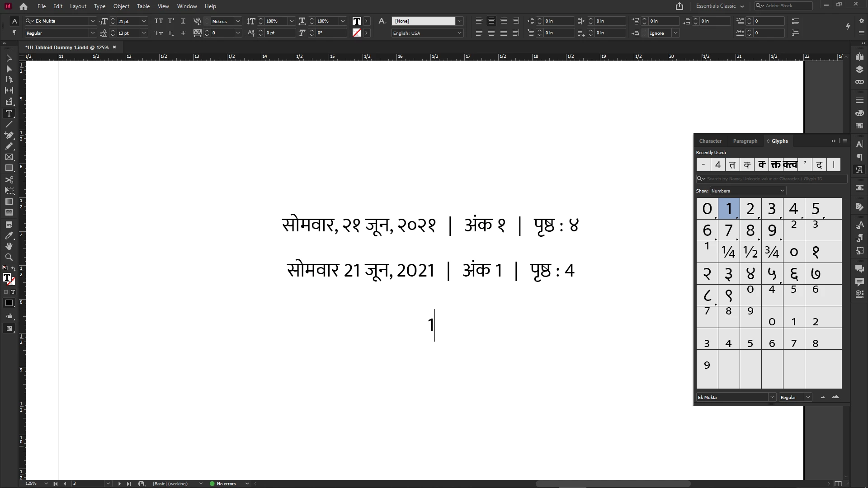This screenshot has height=488, width=868.
Task: Select the Gap tool
Action: click(x=9, y=90)
